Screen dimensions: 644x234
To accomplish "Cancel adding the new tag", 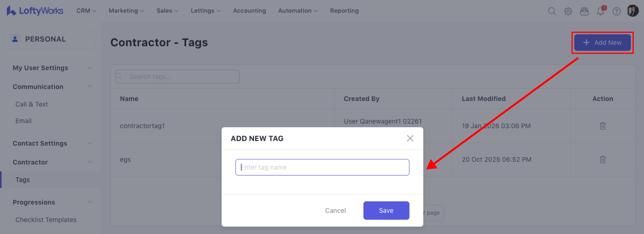I will coord(335,210).
